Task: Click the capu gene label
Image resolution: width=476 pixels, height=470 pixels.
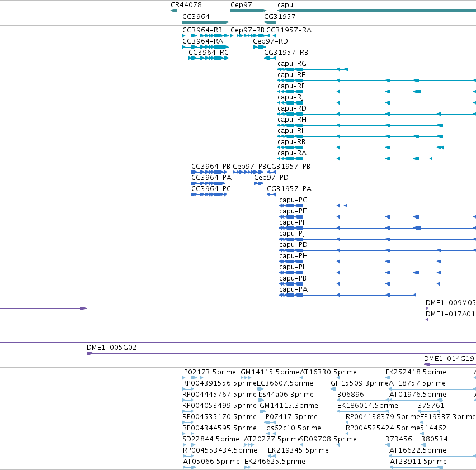Action: pyautogui.click(x=285, y=5)
